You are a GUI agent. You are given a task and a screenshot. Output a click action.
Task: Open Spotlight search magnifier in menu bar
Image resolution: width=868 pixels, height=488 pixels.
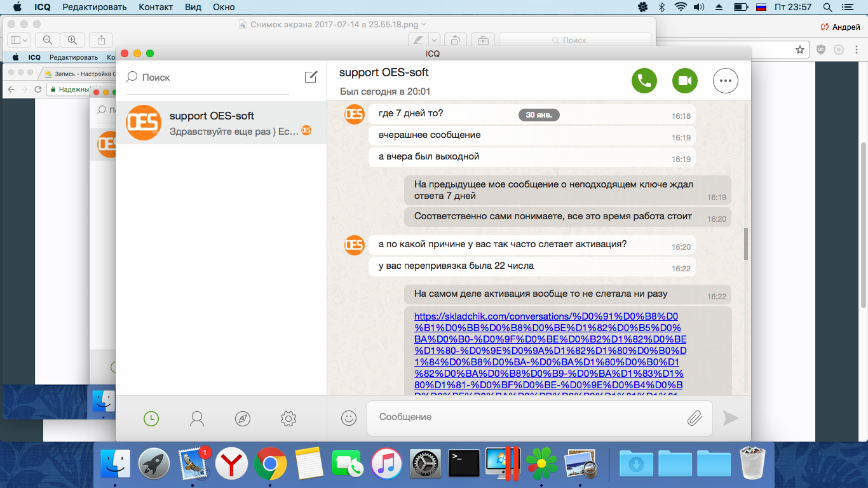(827, 7)
